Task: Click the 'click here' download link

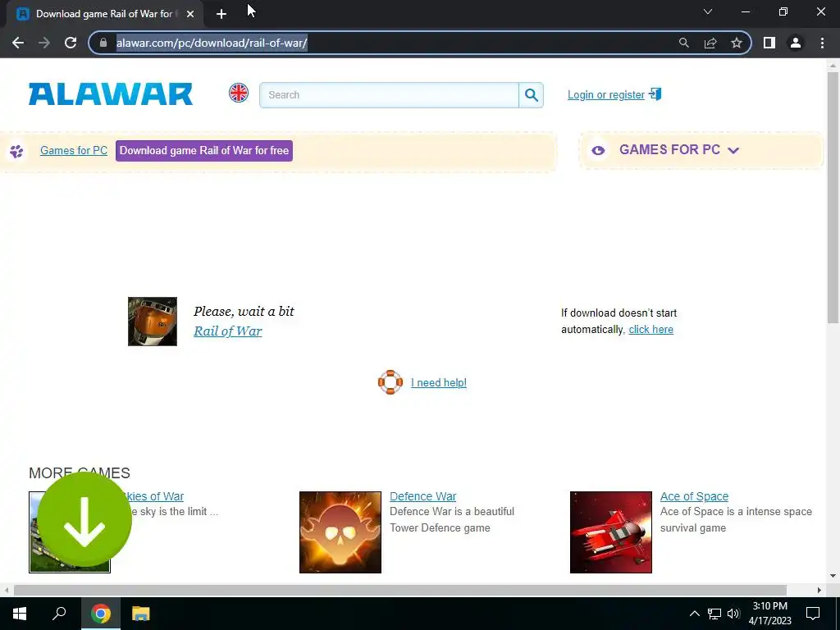Action: click(651, 330)
